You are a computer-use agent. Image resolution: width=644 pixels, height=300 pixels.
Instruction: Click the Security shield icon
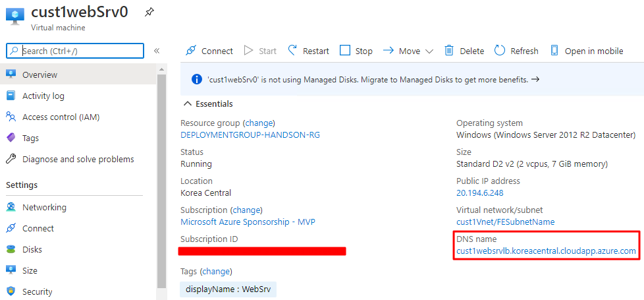[x=11, y=291]
